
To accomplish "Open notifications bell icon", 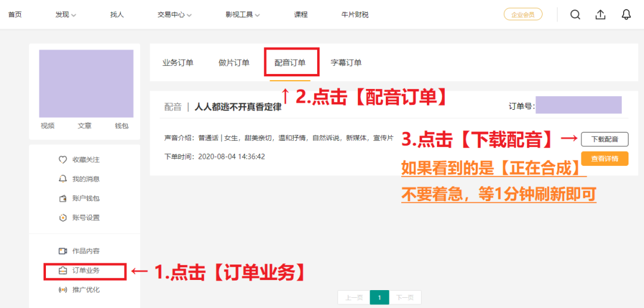I will (x=626, y=15).
